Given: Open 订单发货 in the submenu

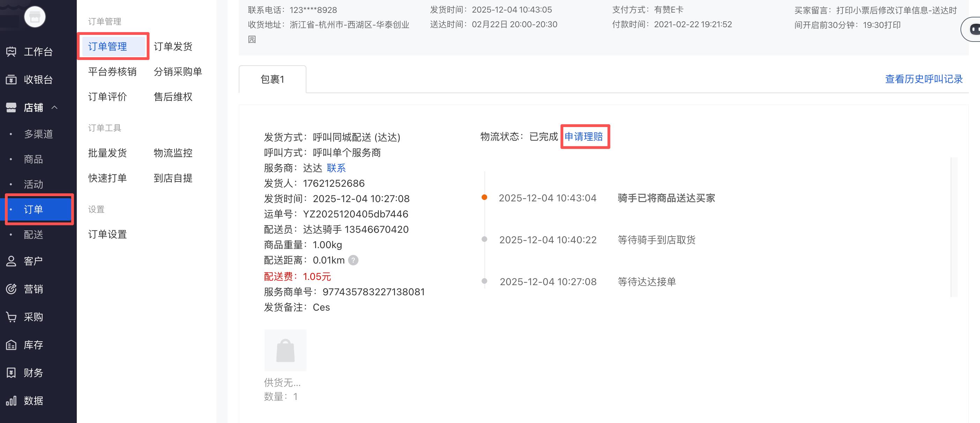Looking at the screenshot, I should (173, 46).
